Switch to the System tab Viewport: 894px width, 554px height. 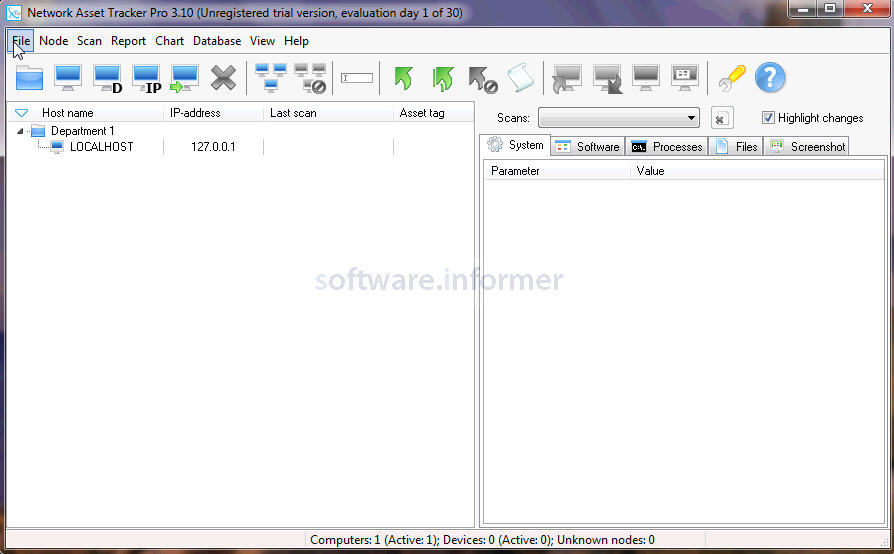pyautogui.click(x=515, y=145)
